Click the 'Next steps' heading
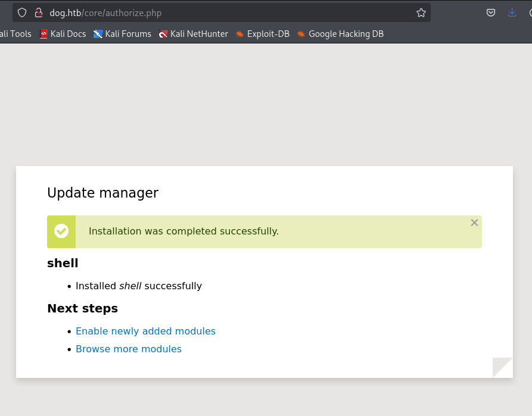 pos(82,308)
